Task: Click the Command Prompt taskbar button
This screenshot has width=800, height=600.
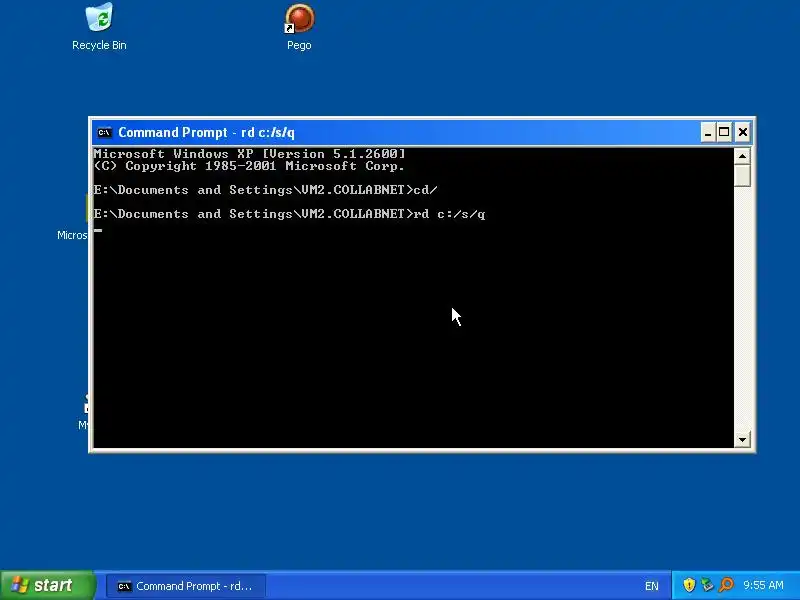Action: [186, 586]
